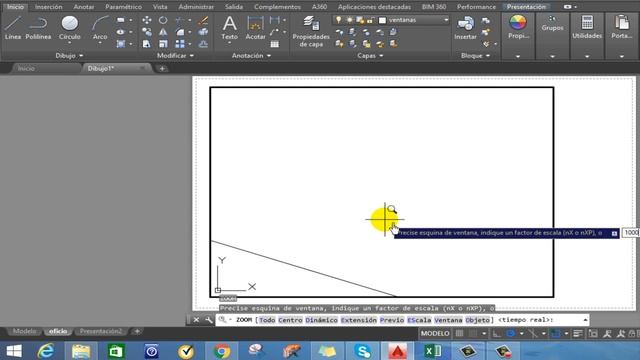The height and width of the screenshot is (360, 640).
Task: Toggle layer freeze sun icon for ventanas
Action: 349,20
